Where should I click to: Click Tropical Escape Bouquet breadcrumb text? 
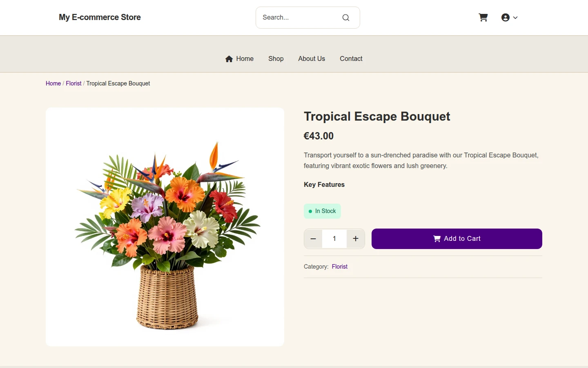[x=118, y=83]
